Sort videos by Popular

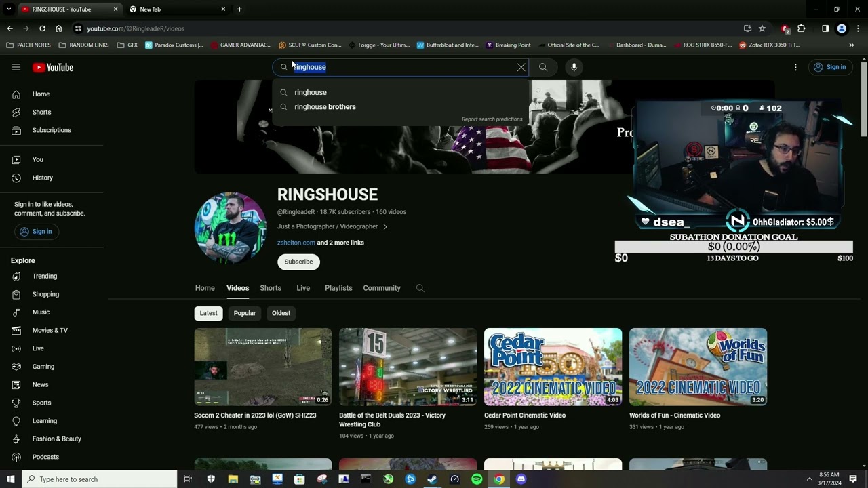tap(245, 313)
